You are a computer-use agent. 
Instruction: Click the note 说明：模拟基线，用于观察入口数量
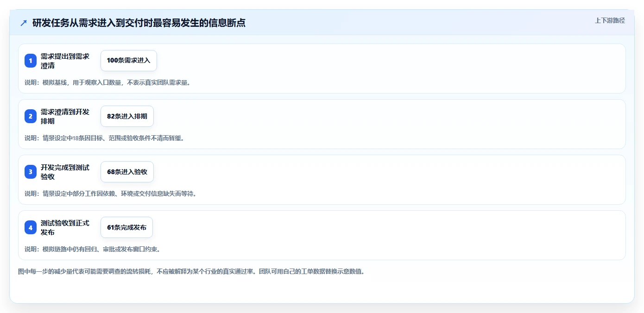pos(107,82)
